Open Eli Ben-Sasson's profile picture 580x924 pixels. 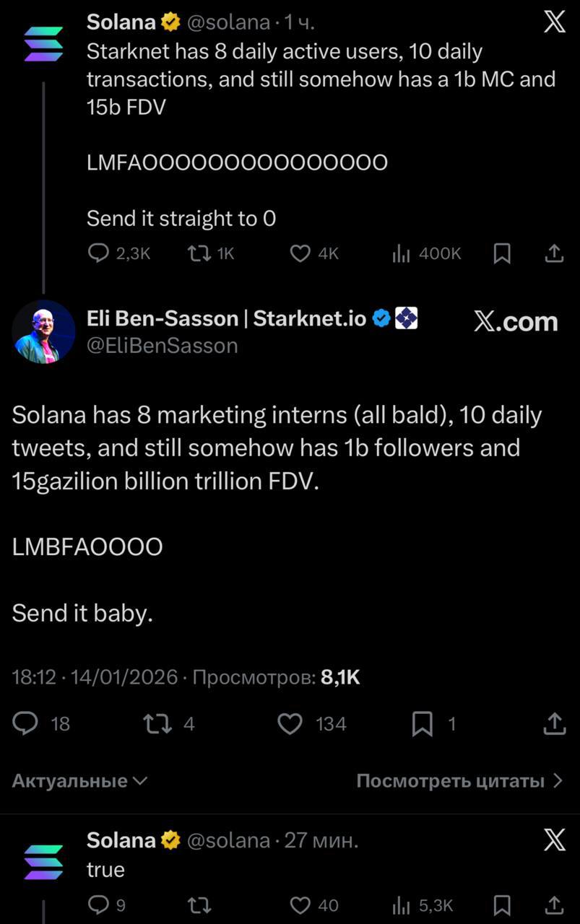[x=44, y=331]
